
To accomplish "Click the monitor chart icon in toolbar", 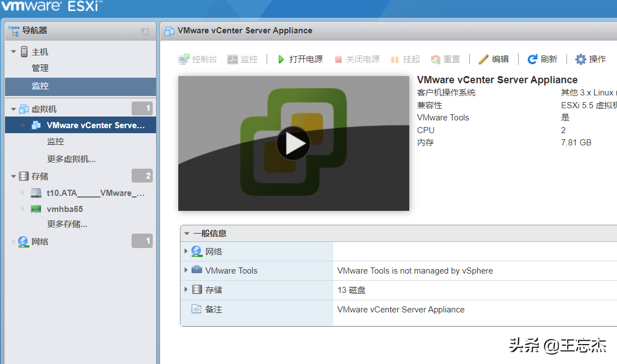I will pyautogui.click(x=233, y=59).
